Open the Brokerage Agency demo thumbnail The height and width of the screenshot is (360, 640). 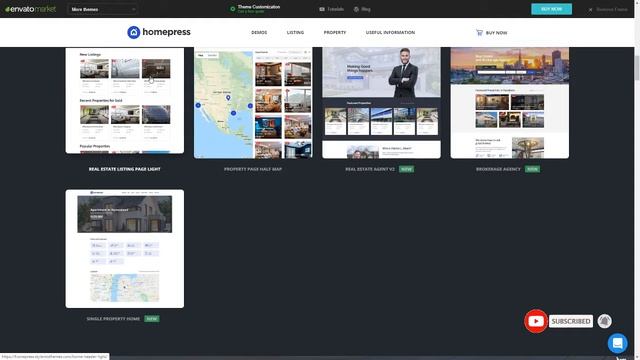pyautogui.click(x=509, y=102)
